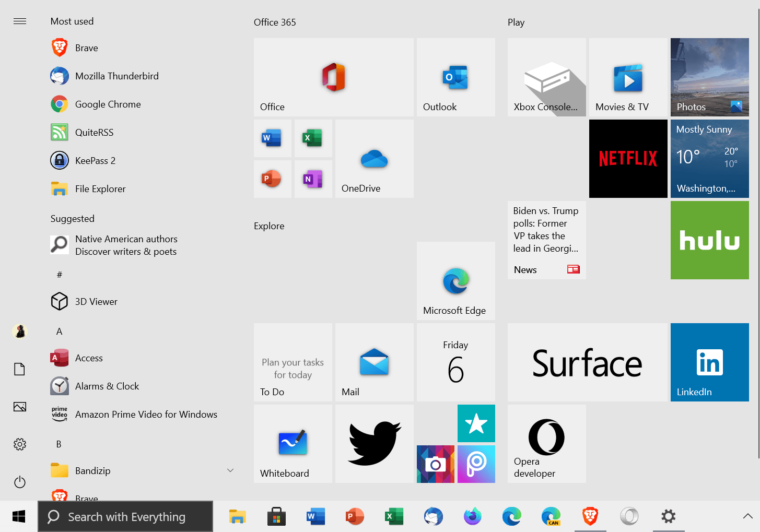Viewport: 760px width, 532px height.
Task: Open the Microsoft Edge tile
Action: 455,281
